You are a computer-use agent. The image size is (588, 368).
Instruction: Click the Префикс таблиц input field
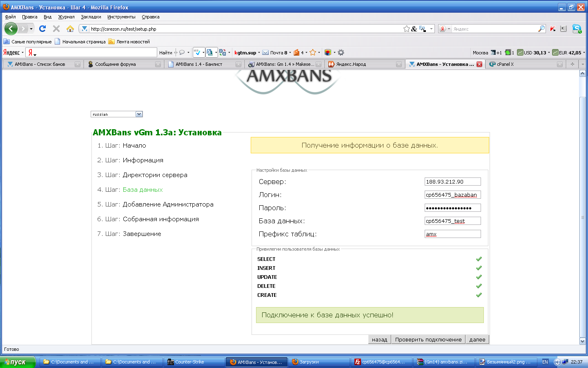point(452,234)
